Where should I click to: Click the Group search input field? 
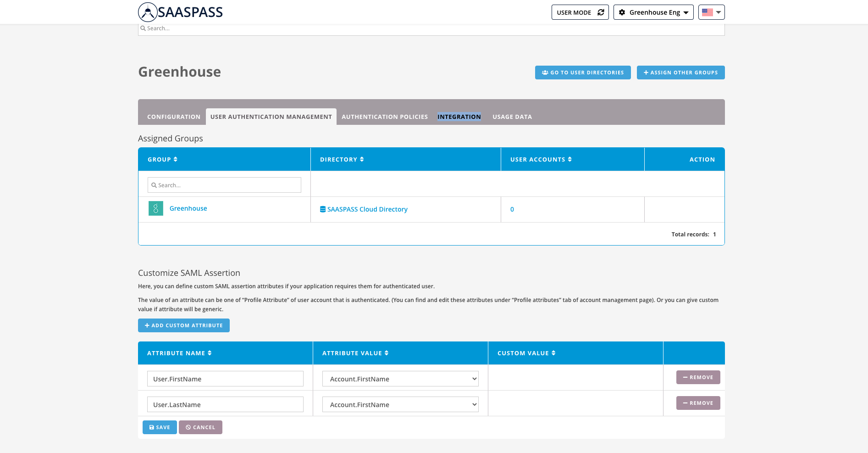tap(224, 185)
